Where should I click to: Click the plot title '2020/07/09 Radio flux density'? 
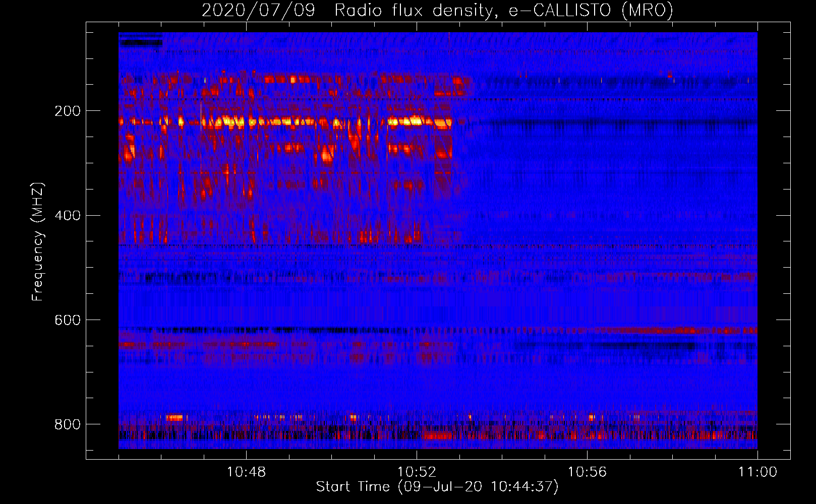click(x=437, y=11)
